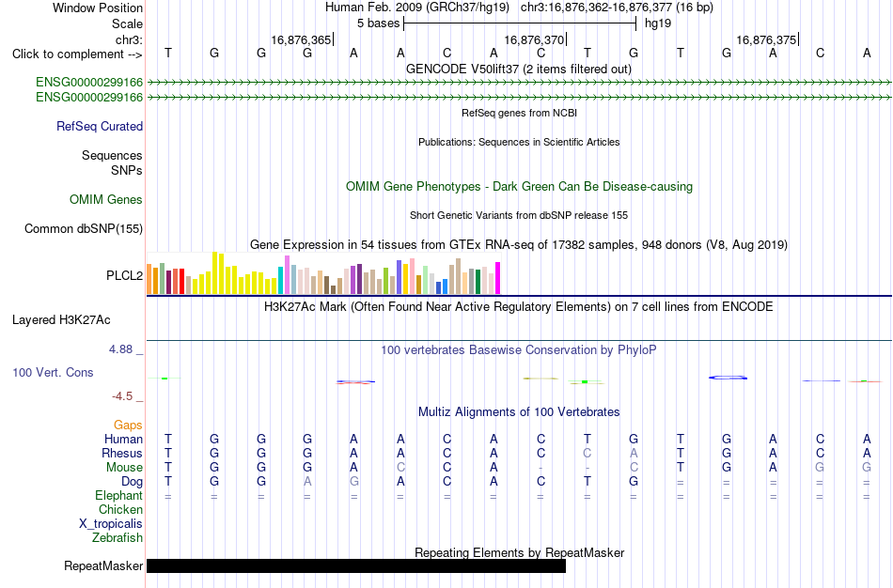Select the Chicken species label
Screen dimensions: 893x588
click(x=120, y=509)
